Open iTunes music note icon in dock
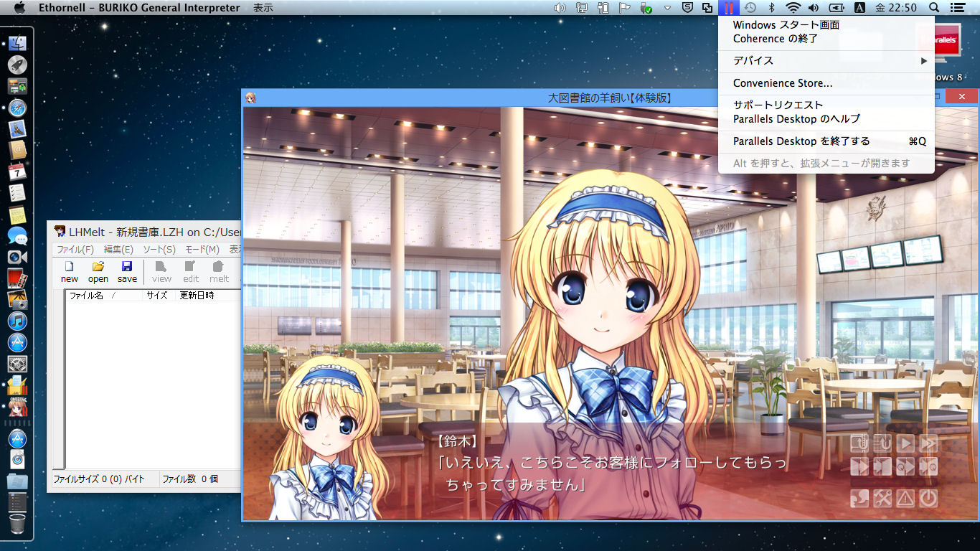 pos(17,321)
